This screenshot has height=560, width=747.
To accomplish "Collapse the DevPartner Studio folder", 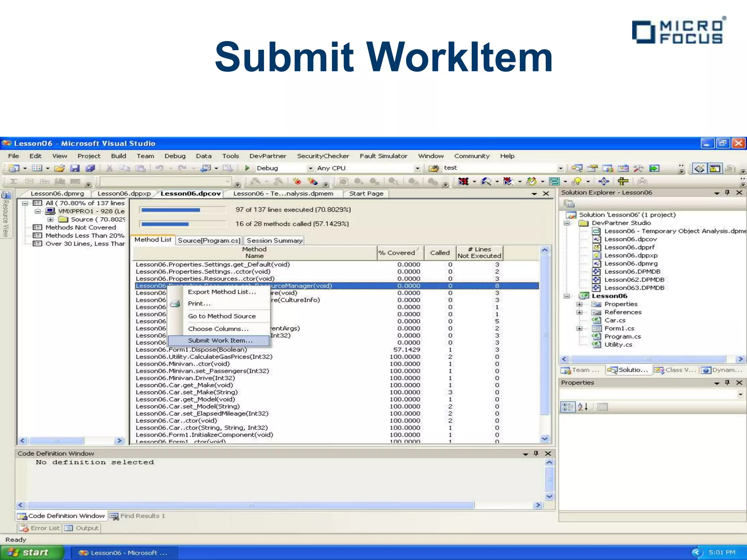I will (567, 223).
